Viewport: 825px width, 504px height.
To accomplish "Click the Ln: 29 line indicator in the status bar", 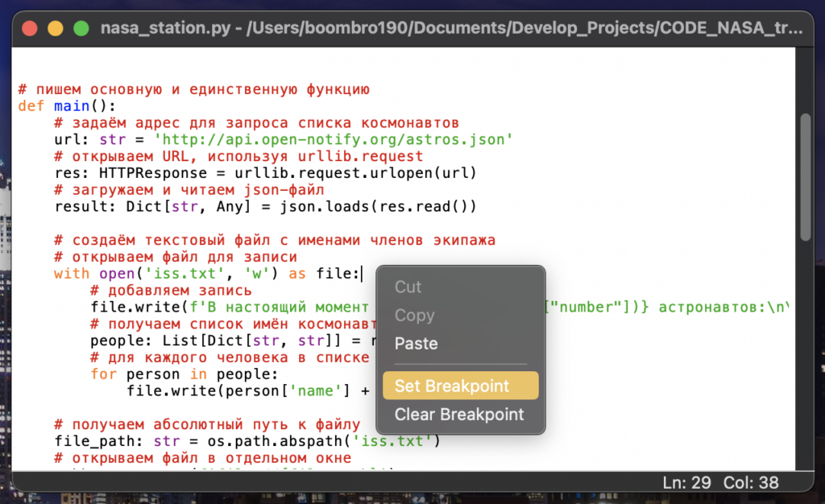I will (686, 482).
